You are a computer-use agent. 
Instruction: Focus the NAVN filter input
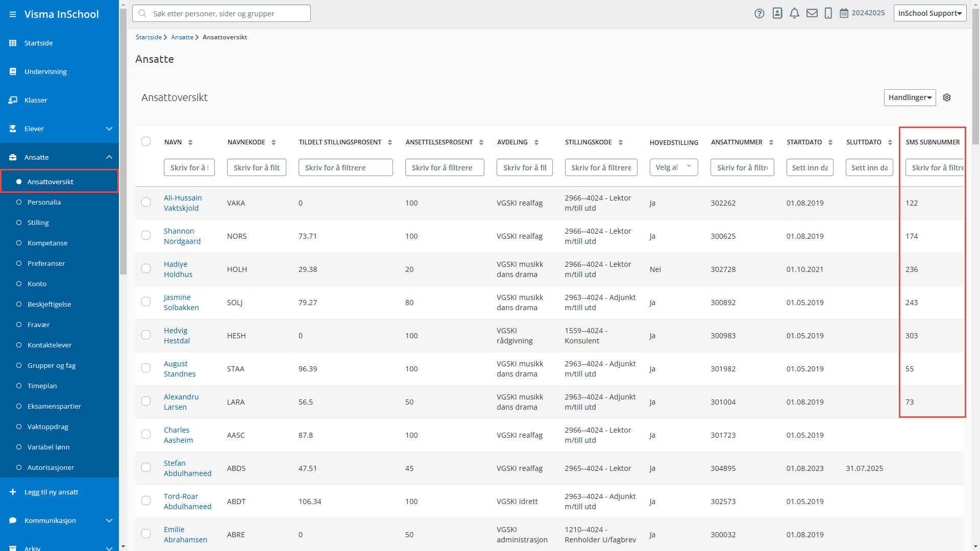coord(189,167)
